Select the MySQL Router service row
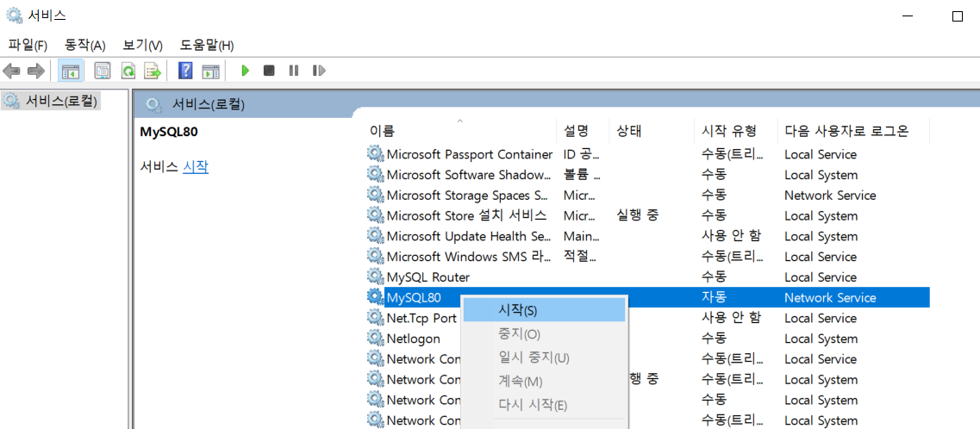This screenshot has width=980, height=429. point(647,277)
